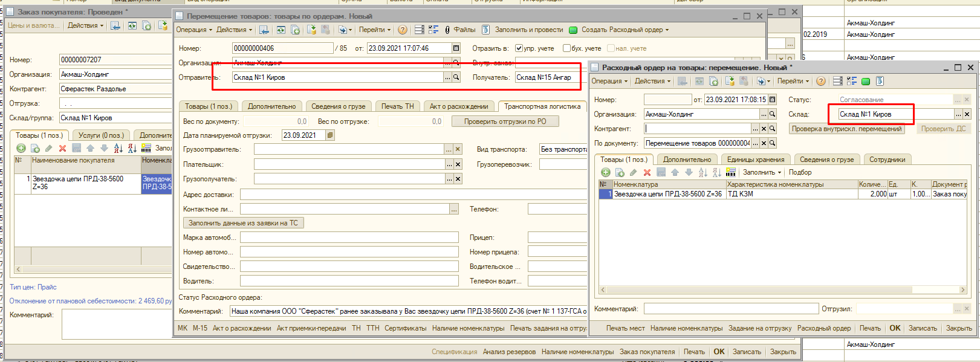
Task: Click the Контрагент input field in Расходный ордер
Action: pyautogui.click(x=698, y=129)
